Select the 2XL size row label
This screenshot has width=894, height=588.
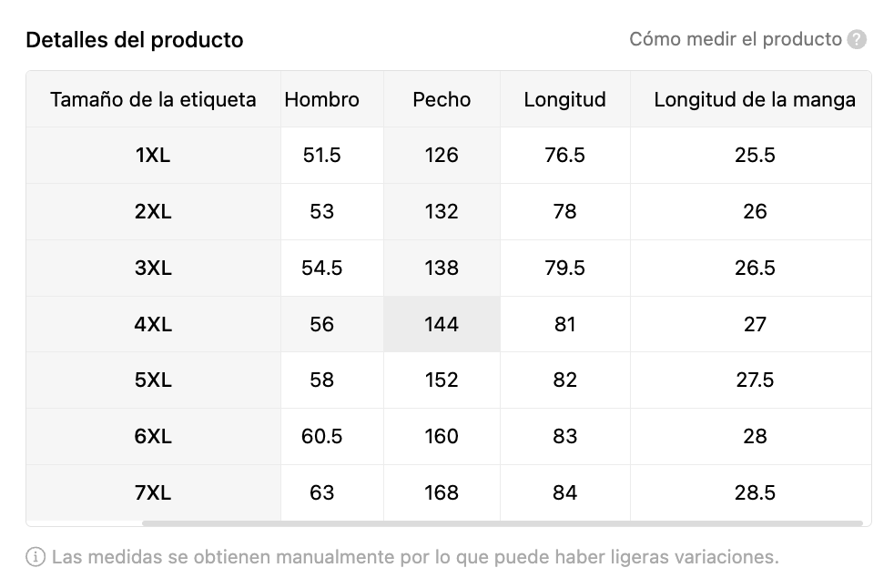coord(153,211)
